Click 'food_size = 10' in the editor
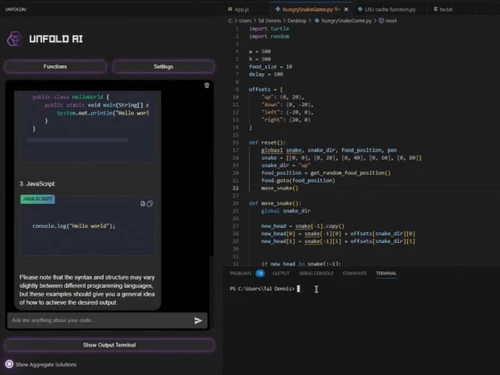Image resolution: width=500 pixels, height=375 pixels. click(x=270, y=67)
